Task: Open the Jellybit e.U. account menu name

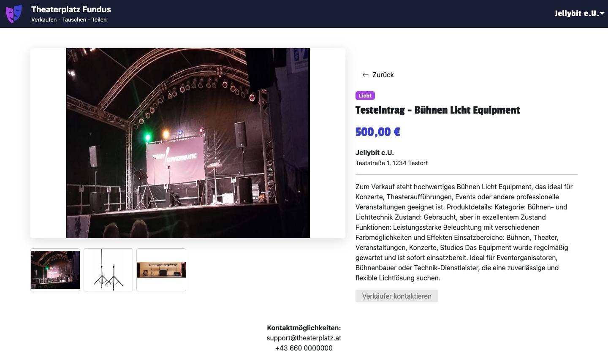Action: click(576, 14)
